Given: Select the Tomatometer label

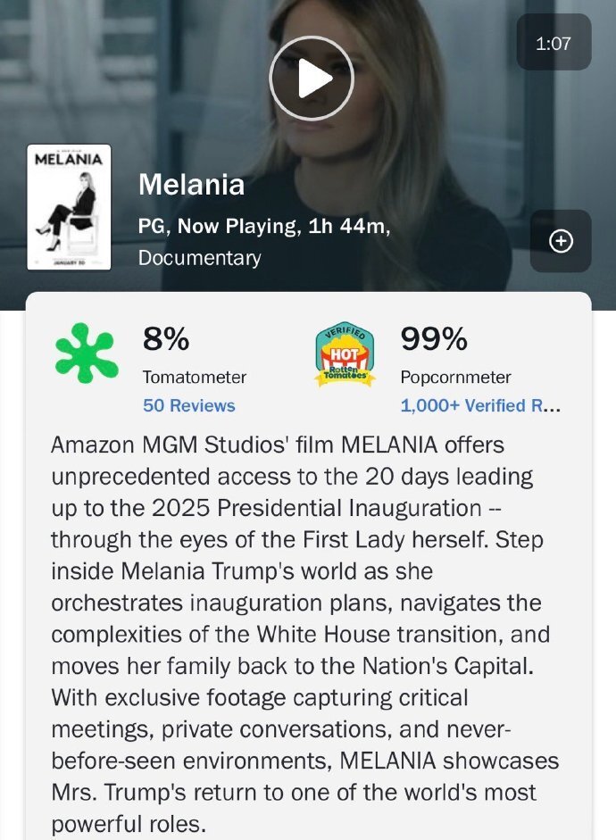Looking at the screenshot, I should (x=194, y=377).
